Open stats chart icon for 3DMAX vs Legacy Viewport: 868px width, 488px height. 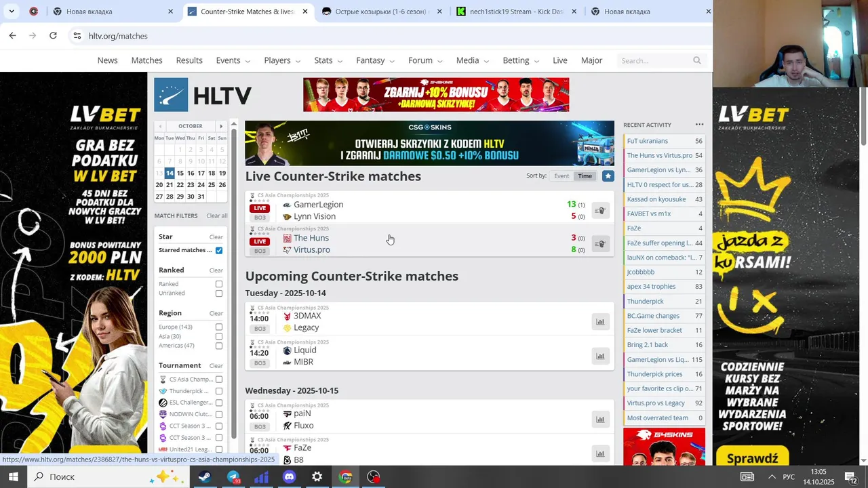[x=600, y=322]
